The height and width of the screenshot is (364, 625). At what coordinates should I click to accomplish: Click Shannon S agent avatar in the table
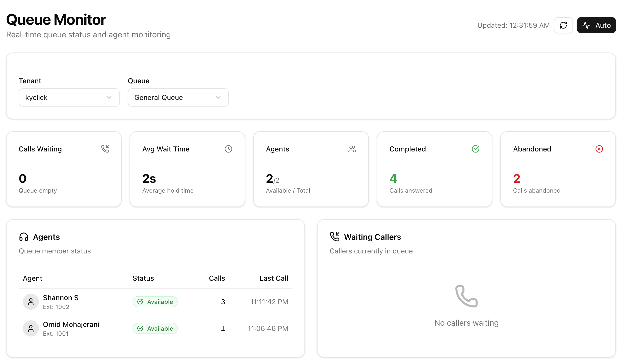point(31,301)
